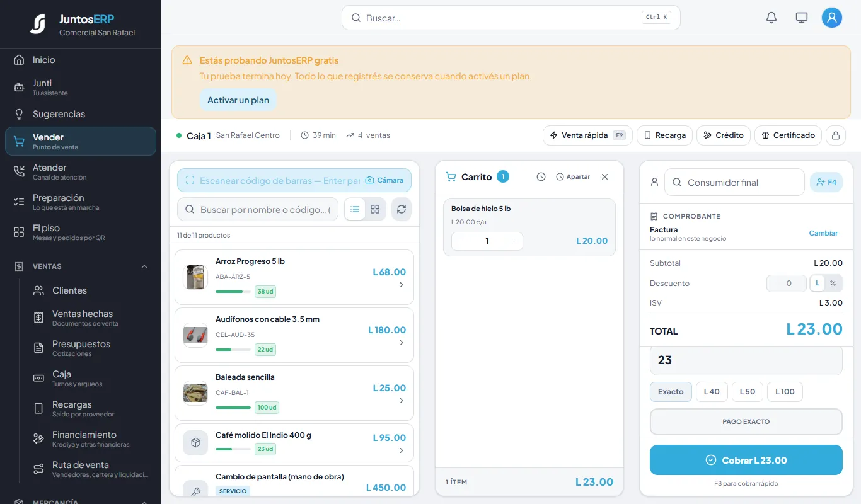Viewport: 861px width, 504px height.
Task: Click the Consumidor final customer field
Action: (x=734, y=182)
